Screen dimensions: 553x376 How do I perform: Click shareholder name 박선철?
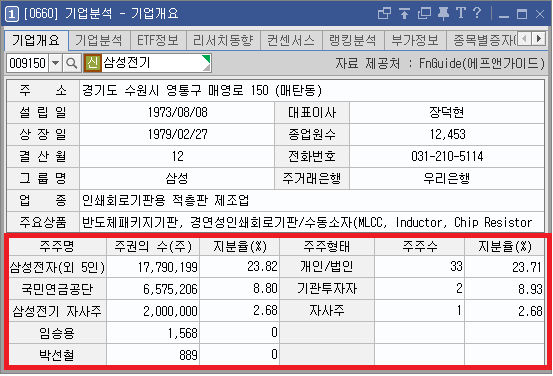[x=57, y=355]
